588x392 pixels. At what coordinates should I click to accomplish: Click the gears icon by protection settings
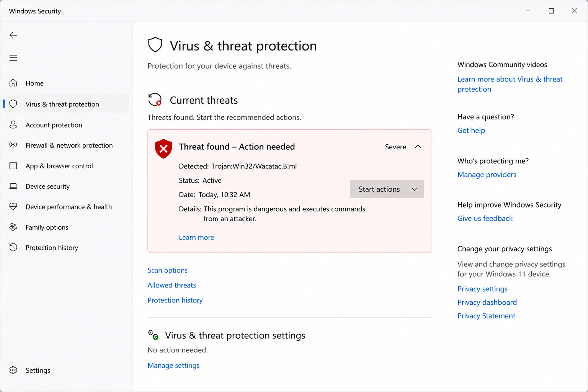pos(154,335)
